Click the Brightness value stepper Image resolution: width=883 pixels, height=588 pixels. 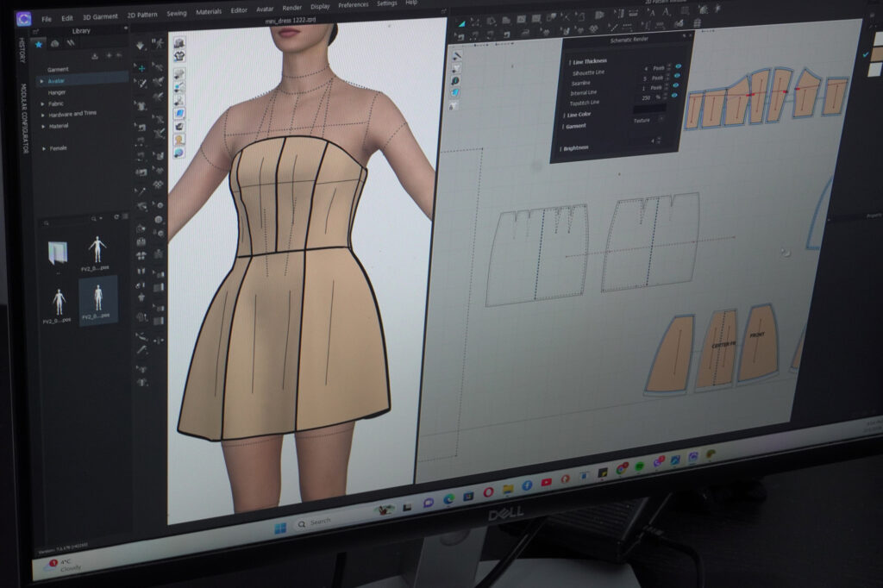pyautogui.click(x=659, y=141)
